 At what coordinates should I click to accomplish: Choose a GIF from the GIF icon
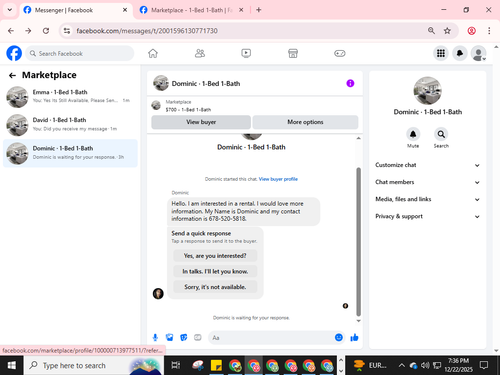(x=198, y=338)
